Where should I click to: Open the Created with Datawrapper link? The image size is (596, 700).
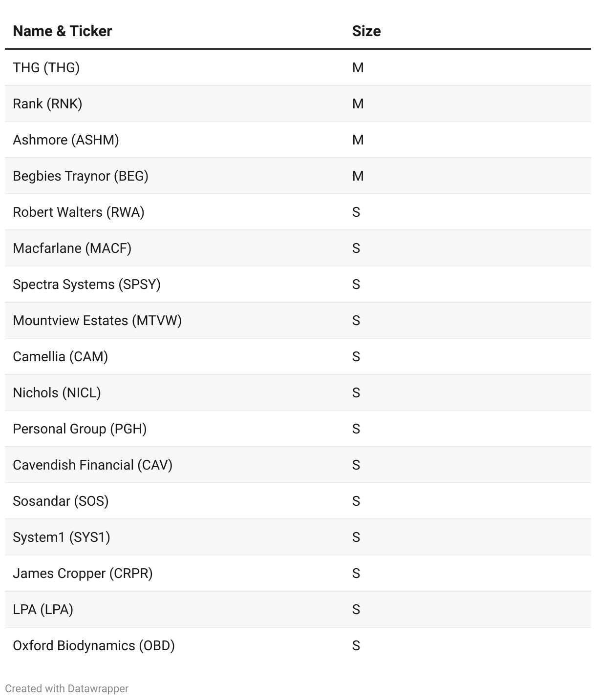pos(67,689)
